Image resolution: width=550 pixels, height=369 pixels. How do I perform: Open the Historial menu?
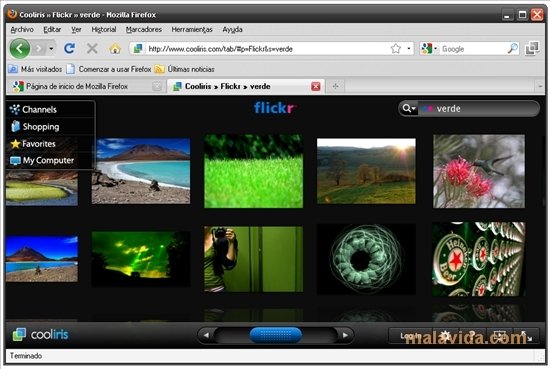click(103, 29)
